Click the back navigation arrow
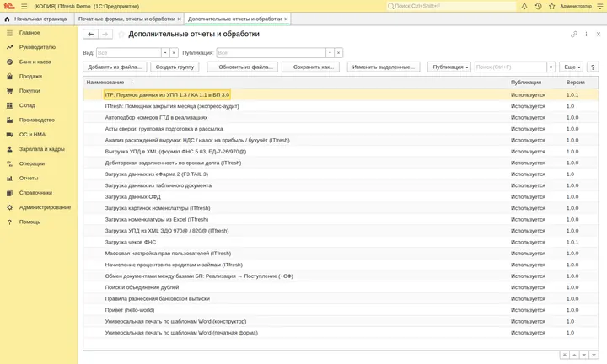 click(90, 34)
